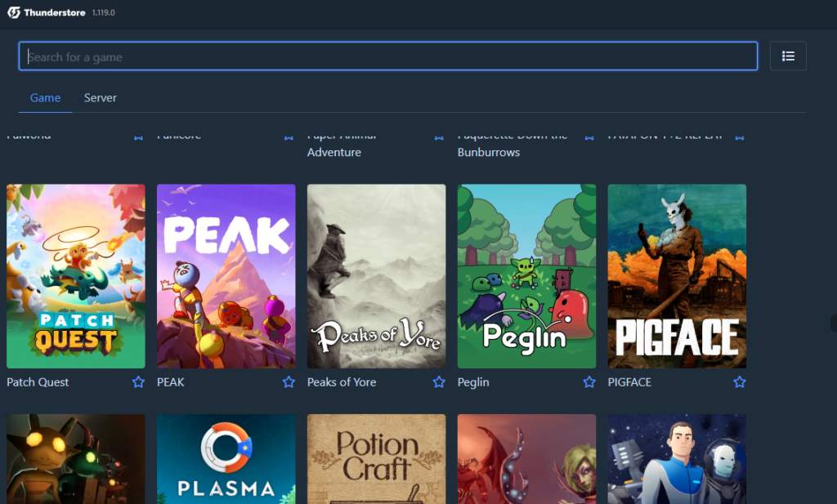Click the PIGFACE favorite star icon

pos(739,381)
